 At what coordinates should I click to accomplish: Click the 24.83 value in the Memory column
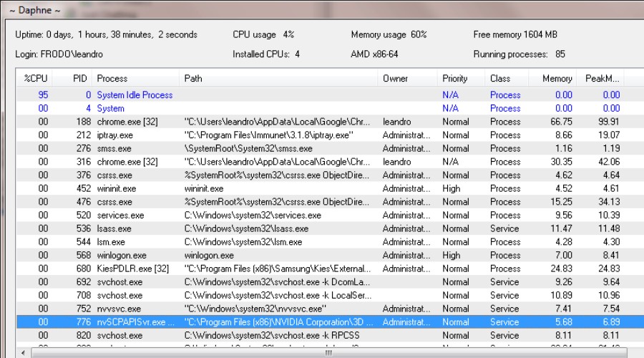click(x=561, y=268)
